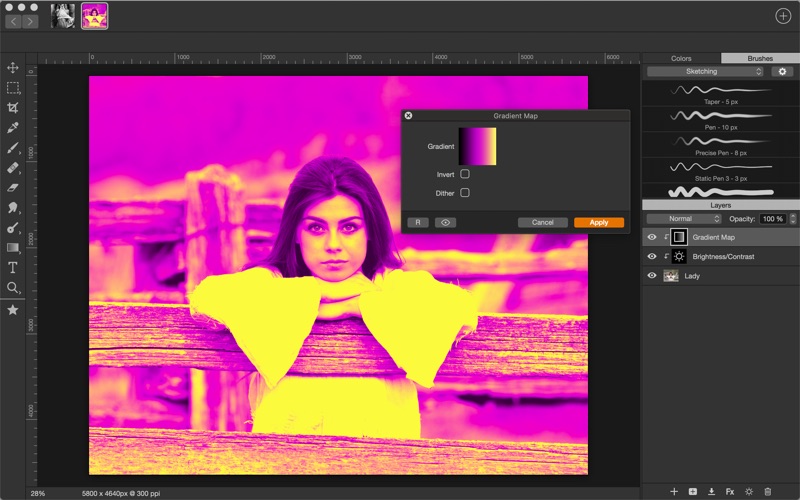
Task: Toggle Brightness/Contrast layer visibility
Action: coord(652,257)
